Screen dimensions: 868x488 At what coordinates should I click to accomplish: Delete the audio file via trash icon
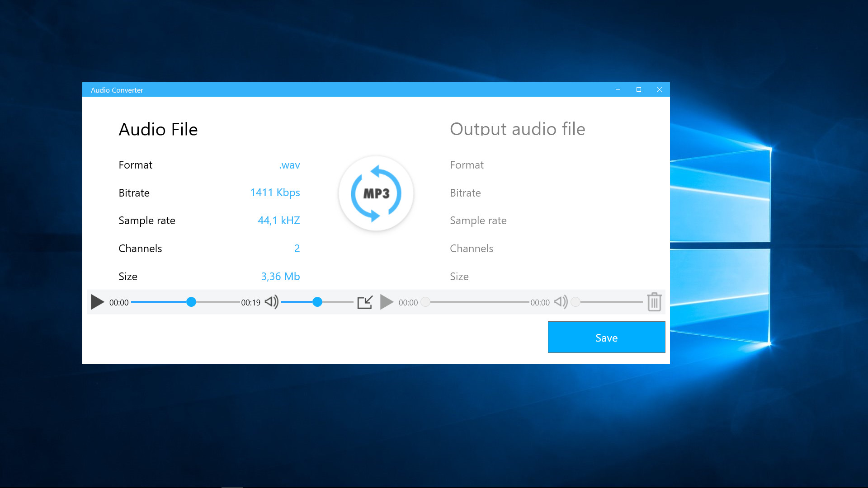pyautogui.click(x=654, y=302)
